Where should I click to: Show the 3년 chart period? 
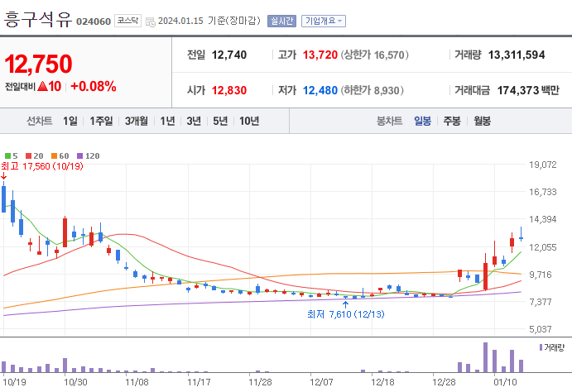[x=194, y=121]
